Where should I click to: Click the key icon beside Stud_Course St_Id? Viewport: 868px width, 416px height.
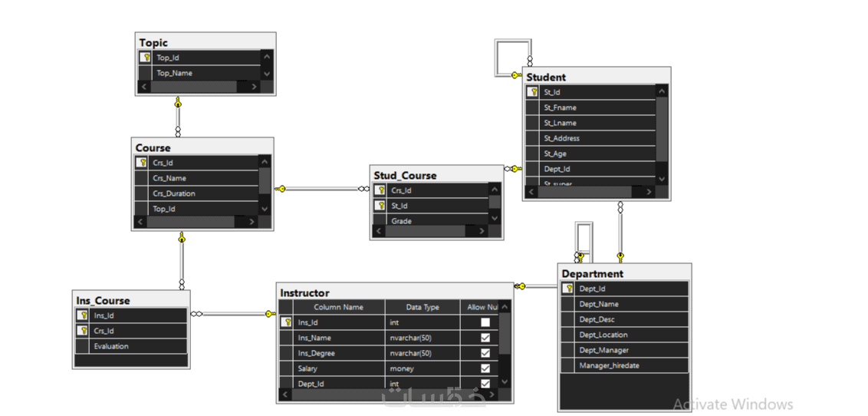click(x=381, y=206)
